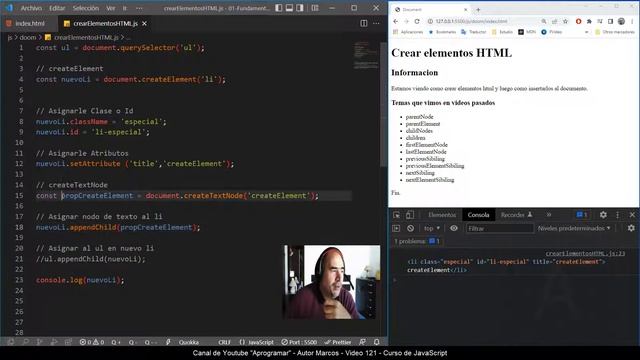The width and height of the screenshot is (640, 360).
Task: Open the MDN bookmark
Action: (x=527, y=32)
